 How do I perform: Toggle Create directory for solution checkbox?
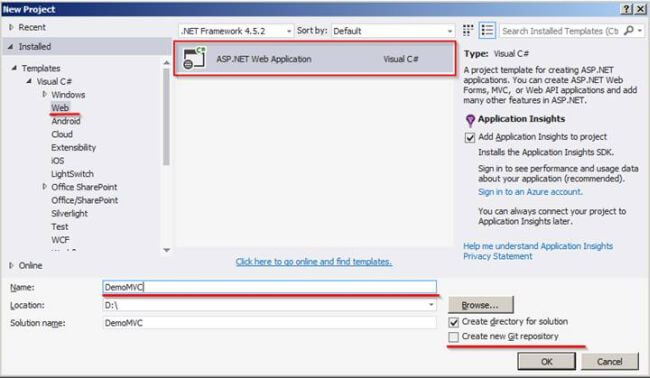pos(454,322)
